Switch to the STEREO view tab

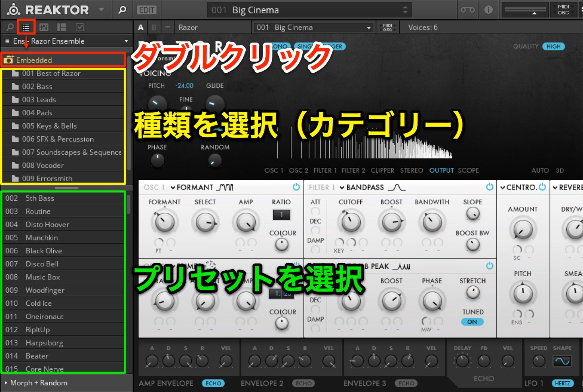412,170
